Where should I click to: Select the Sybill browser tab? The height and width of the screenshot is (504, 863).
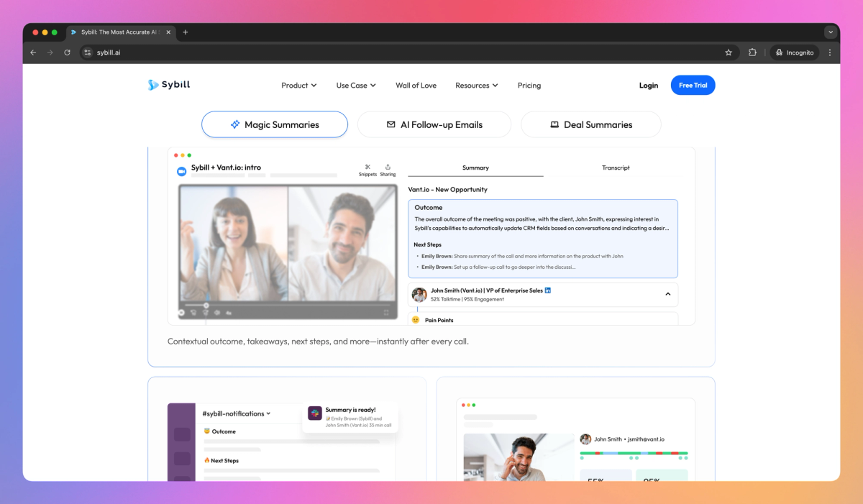(x=121, y=32)
